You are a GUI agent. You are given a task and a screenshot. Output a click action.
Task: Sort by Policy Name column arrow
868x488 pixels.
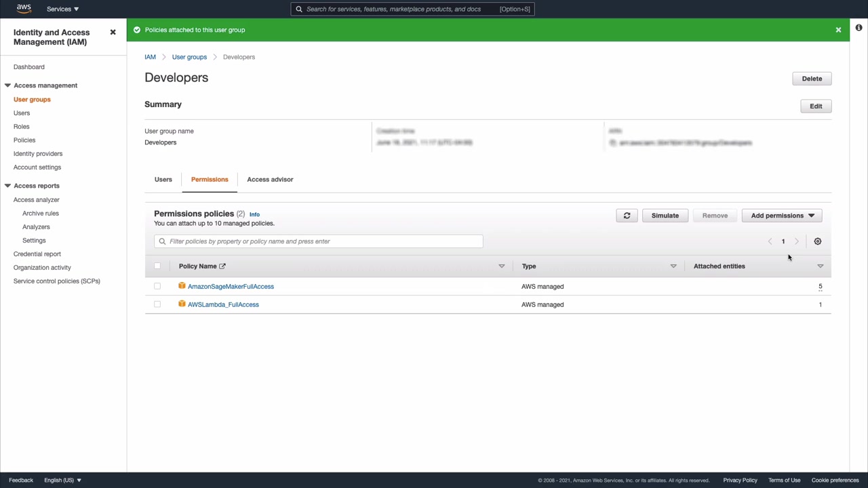[502, 266]
